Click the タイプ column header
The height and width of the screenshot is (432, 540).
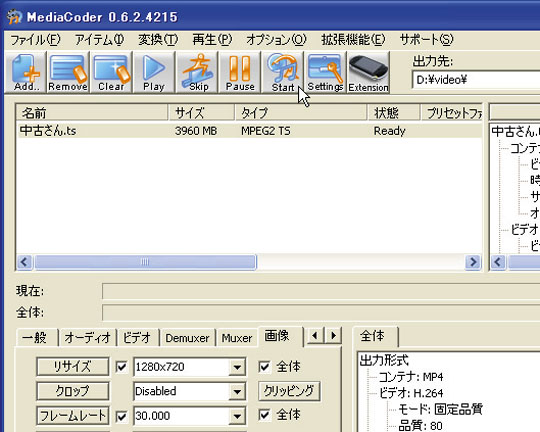point(301,113)
